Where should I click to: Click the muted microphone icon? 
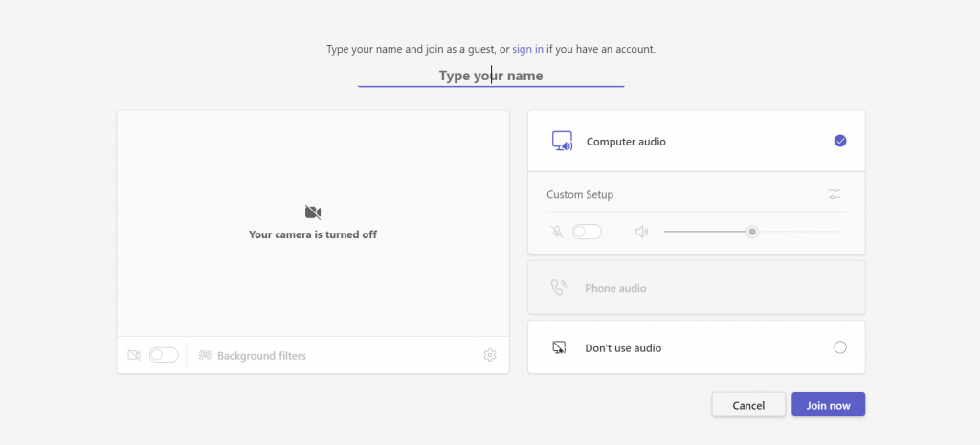click(557, 232)
